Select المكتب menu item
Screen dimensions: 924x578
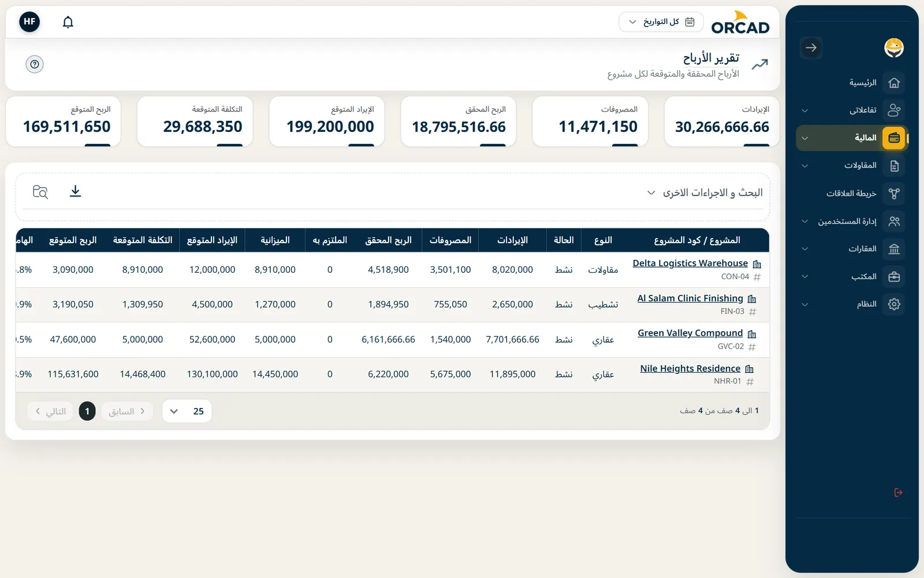[864, 277]
